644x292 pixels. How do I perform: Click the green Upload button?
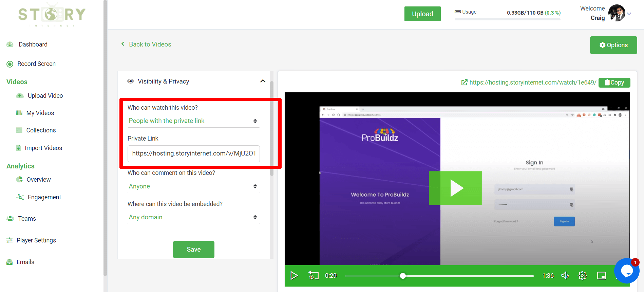click(x=422, y=14)
